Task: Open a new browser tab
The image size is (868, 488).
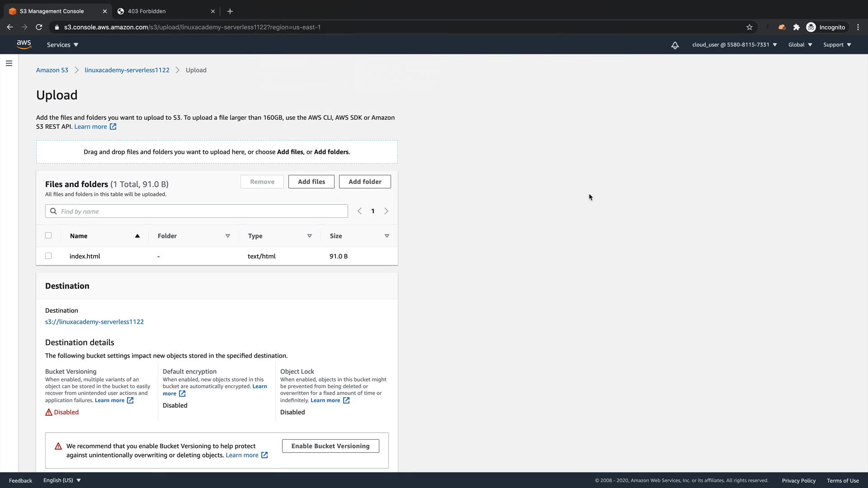Action: coord(230,11)
